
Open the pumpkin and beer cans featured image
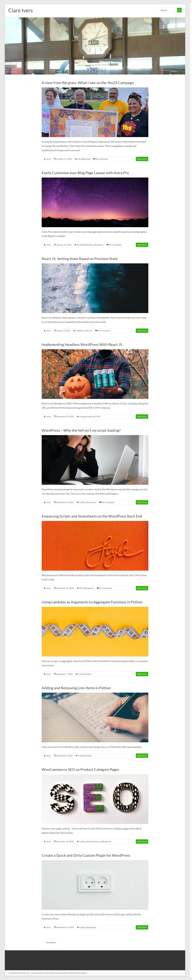[x=95, y=374]
